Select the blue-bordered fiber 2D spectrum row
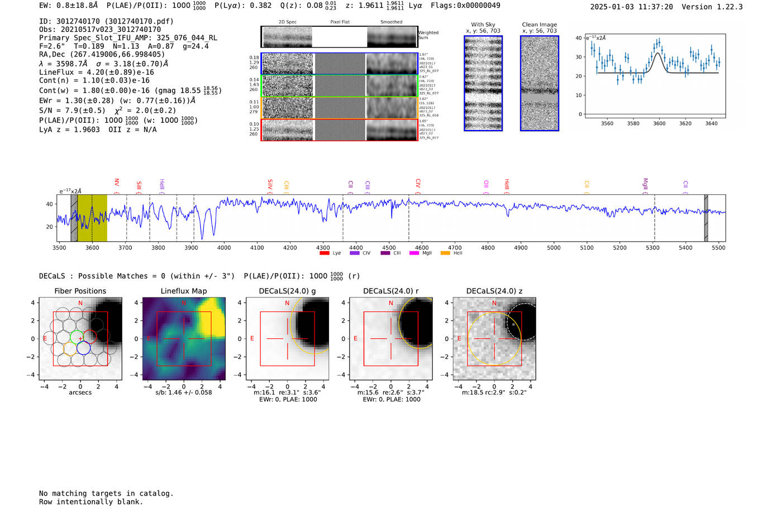Image resolution: width=782 pixels, height=532 pixels. click(x=340, y=64)
